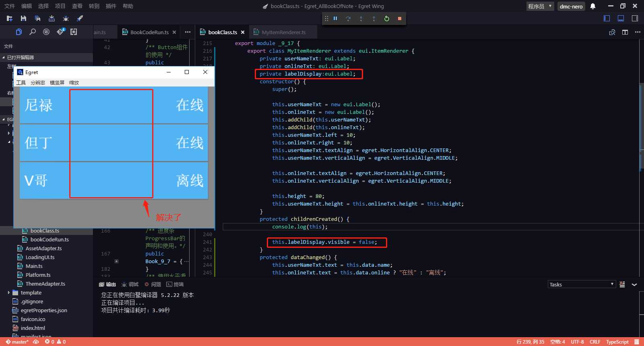Open Platform.ts in the file tree
Viewport: 644px width, 346px height.
38,275
